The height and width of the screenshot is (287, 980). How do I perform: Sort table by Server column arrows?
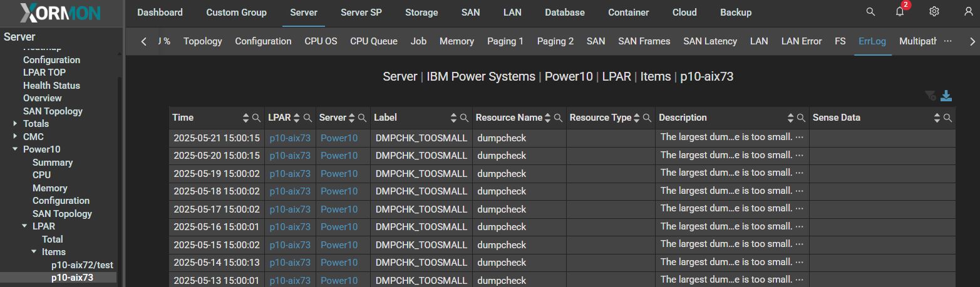click(x=351, y=118)
